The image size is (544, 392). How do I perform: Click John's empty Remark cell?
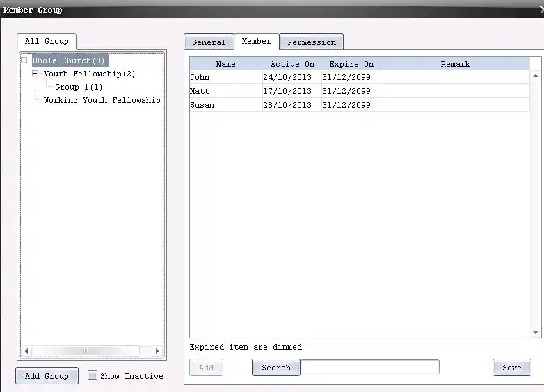click(x=455, y=77)
